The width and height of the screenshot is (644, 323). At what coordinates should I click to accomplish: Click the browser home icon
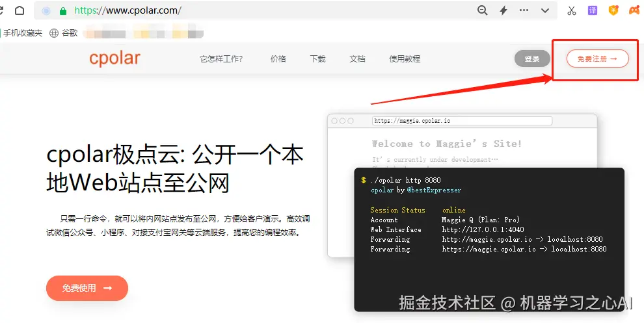20,10
